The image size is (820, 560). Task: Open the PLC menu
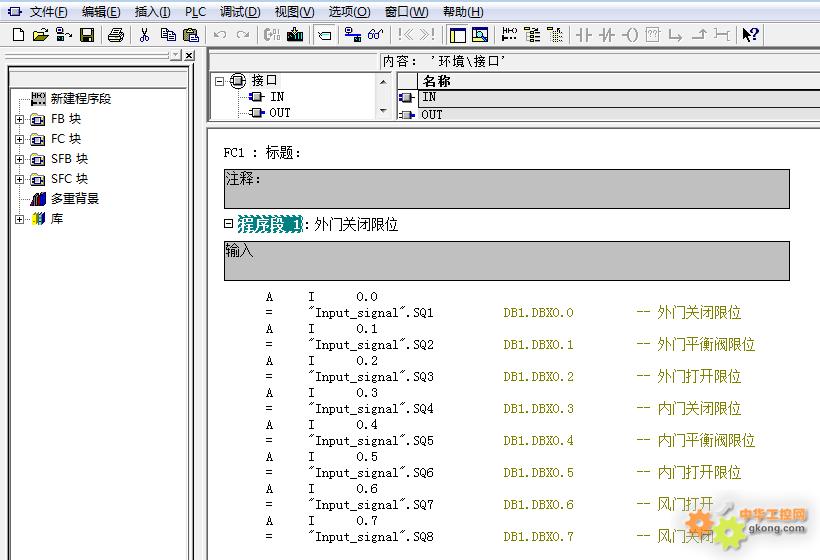coord(196,12)
